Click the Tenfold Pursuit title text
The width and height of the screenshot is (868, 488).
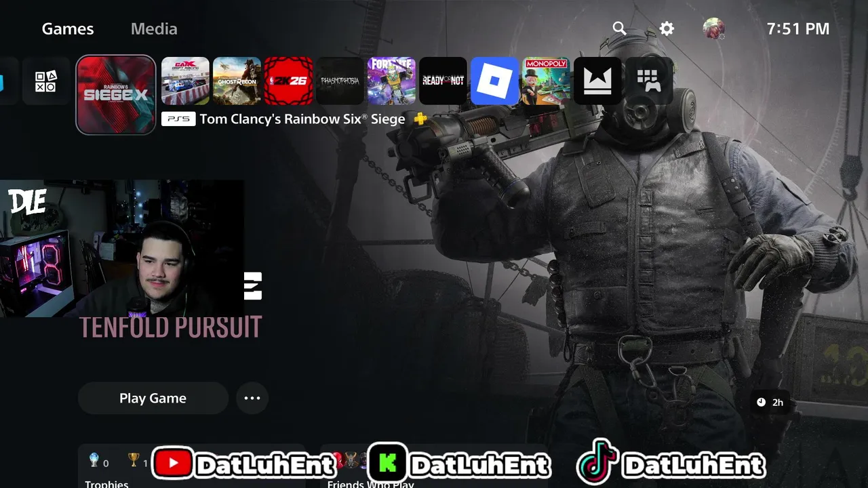(x=171, y=327)
